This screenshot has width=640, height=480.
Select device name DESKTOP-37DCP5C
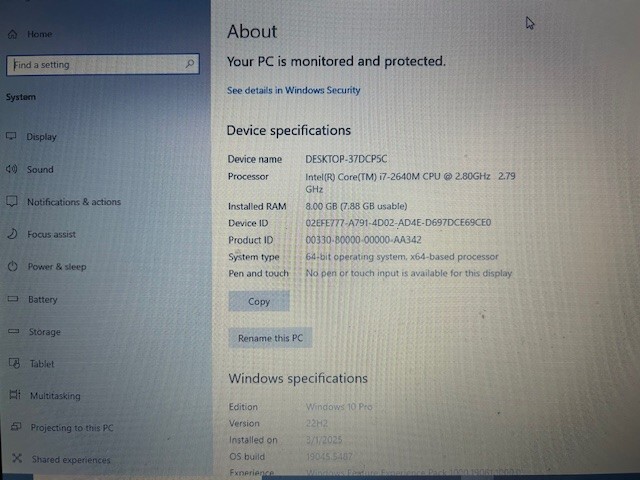click(x=346, y=159)
